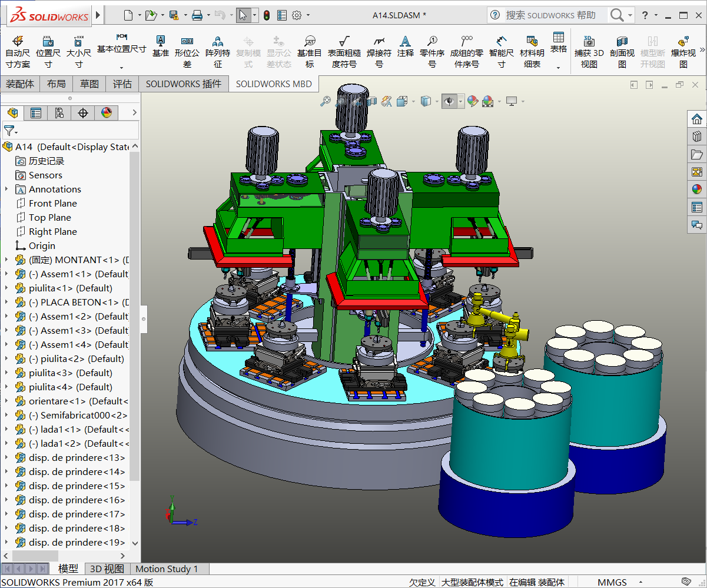Click the Section View tool (剖面视图)

(622, 51)
